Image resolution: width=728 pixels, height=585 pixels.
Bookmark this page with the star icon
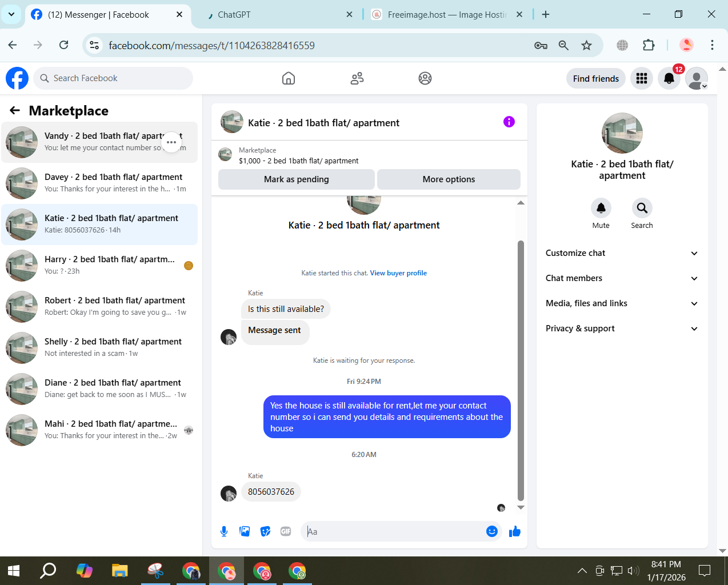pos(586,45)
